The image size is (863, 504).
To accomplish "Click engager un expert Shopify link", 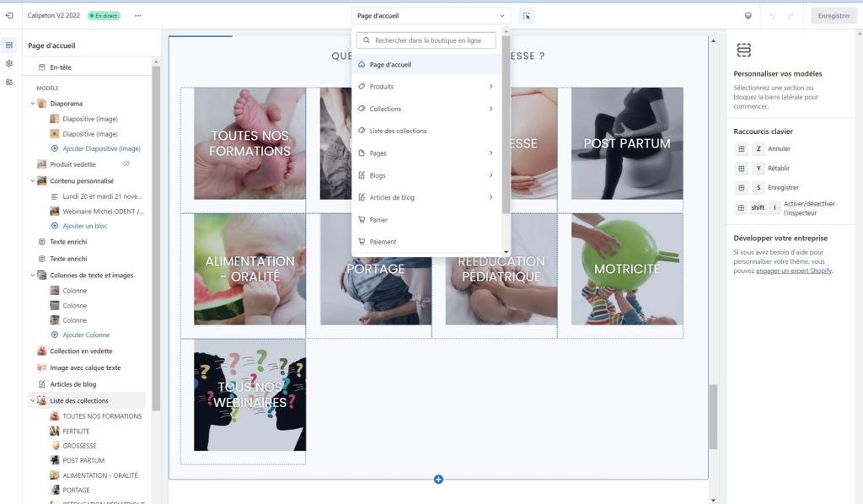I will point(794,271).
